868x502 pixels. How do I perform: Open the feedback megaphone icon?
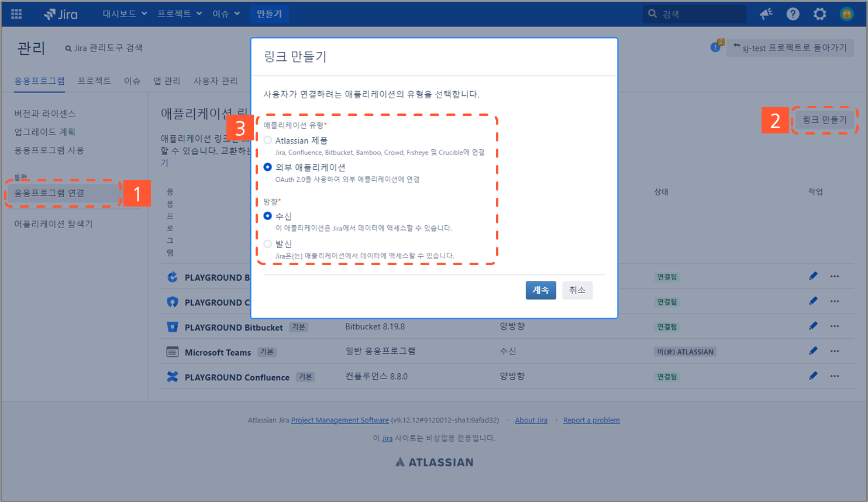[766, 13]
